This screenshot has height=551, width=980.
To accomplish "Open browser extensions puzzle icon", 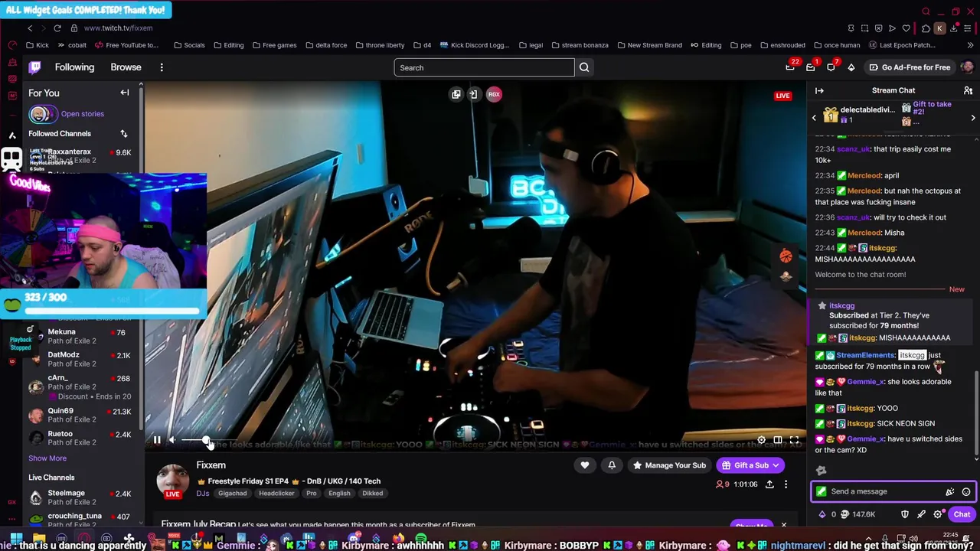I will click(926, 28).
